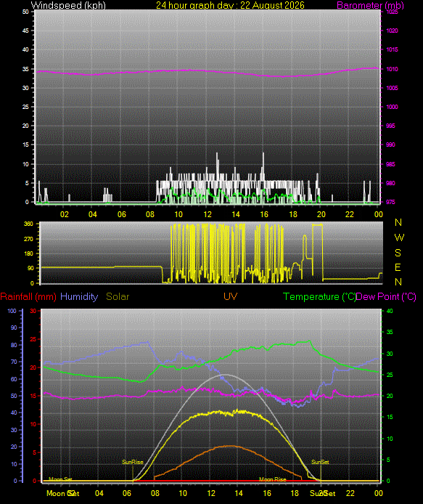This screenshot has height=504, width=423.
Task: Select the "Humidity" legend label
Action: [x=79, y=297]
